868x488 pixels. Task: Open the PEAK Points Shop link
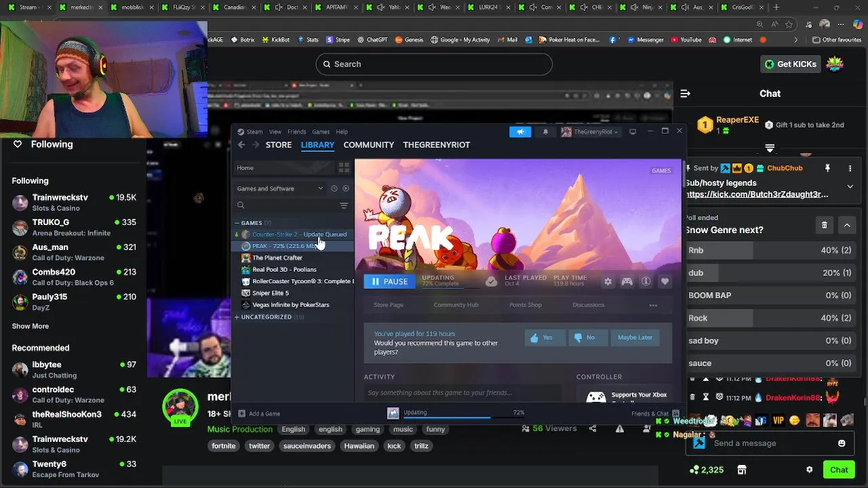pos(526,305)
